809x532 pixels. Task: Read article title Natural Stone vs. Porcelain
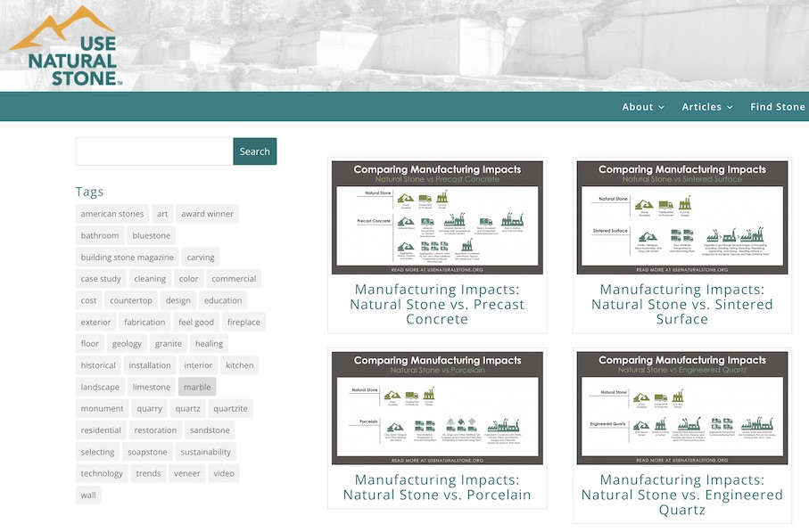point(437,487)
